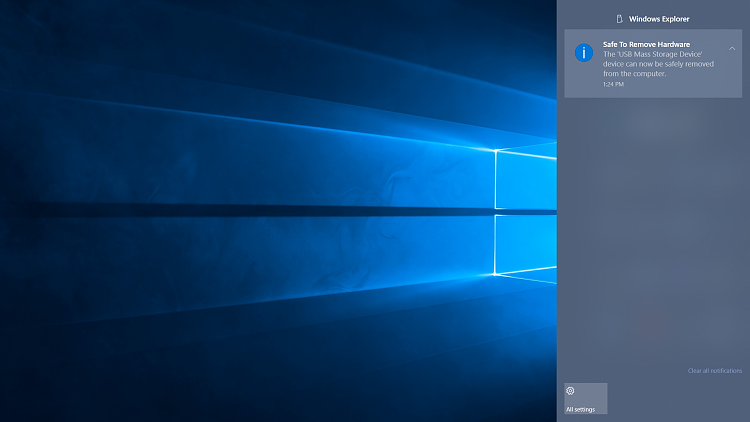Collapse the Safe To Remove Hardware notification
This screenshot has width=750, height=422.
(732, 48)
